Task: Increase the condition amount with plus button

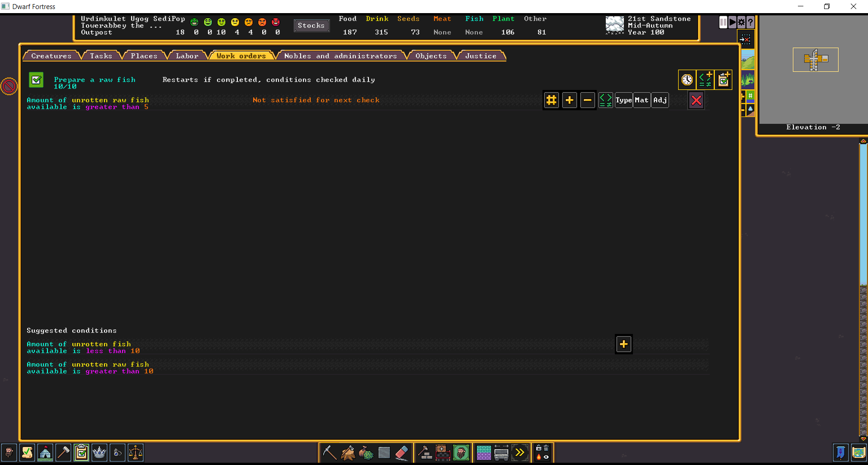Action: [x=570, y=100]
